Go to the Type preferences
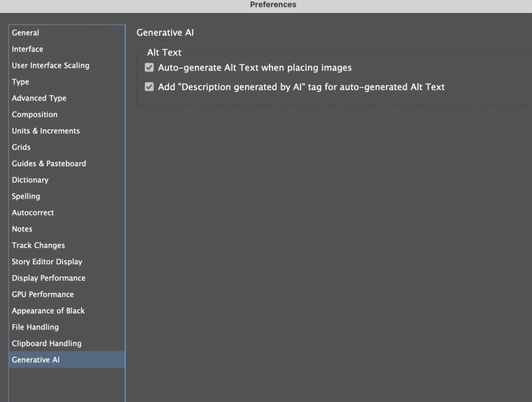Screen dimensions: 532x402 coord(20,82)
